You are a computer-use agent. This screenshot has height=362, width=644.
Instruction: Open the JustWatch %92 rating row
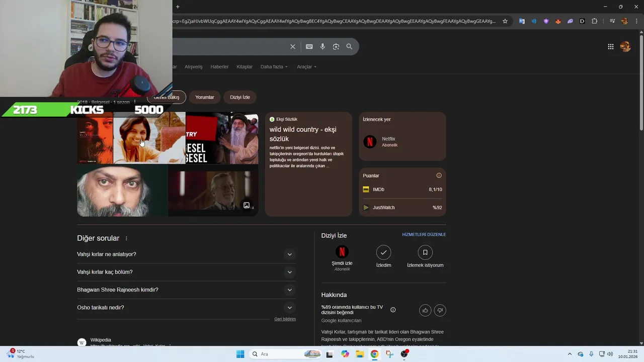pos(403,208)
